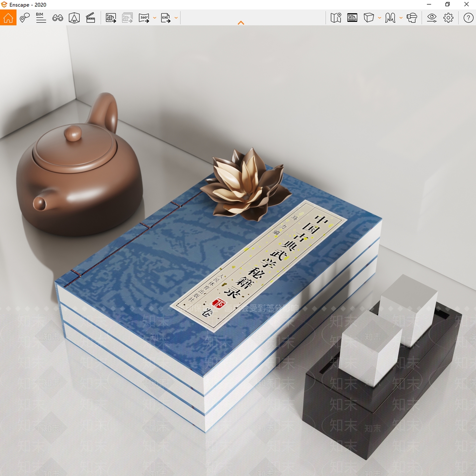This screenshot has width=476, height=476.
Task: Expand the cube projection dropdown arrow
Action: click(x=380, y=18)
